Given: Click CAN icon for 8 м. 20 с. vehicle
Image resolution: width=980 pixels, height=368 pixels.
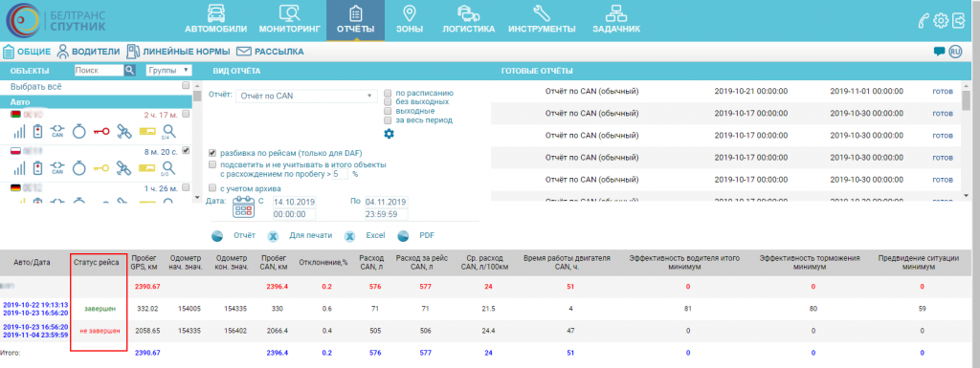Looking at the screenshot, I should point(57,168).
